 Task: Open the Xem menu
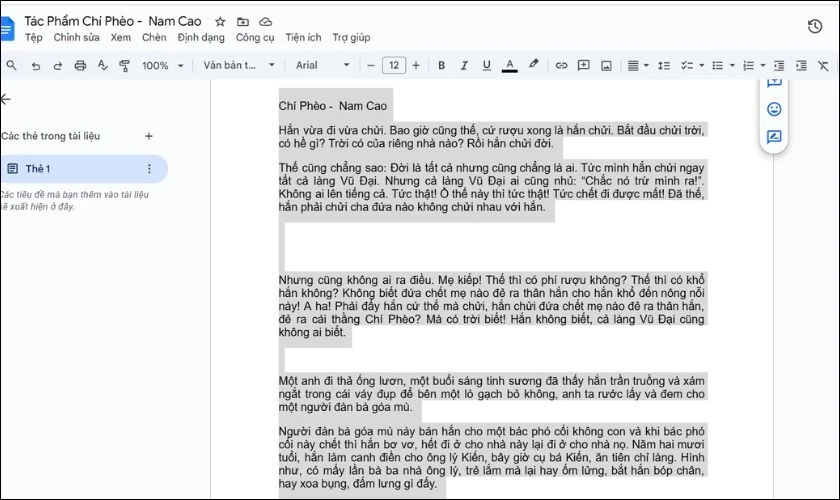click(121, 38)
